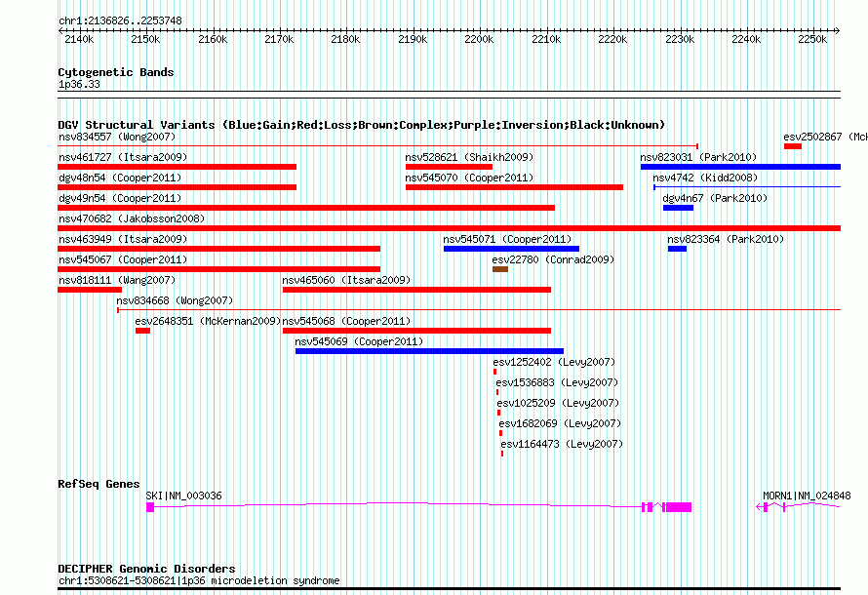
Task: Click the nsv545067 (Cooper2011) label
Action: pos(123,259)
